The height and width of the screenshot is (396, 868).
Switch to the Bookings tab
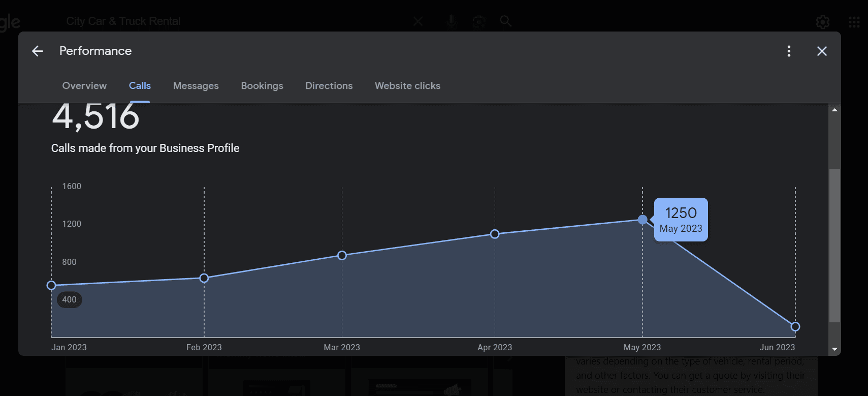pos(262,86)
